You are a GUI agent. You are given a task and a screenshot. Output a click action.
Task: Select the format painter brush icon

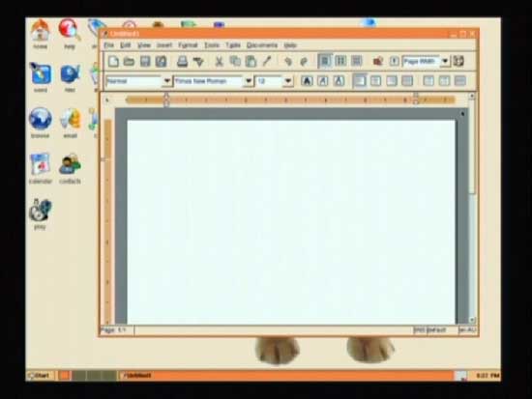coord(267,62)
